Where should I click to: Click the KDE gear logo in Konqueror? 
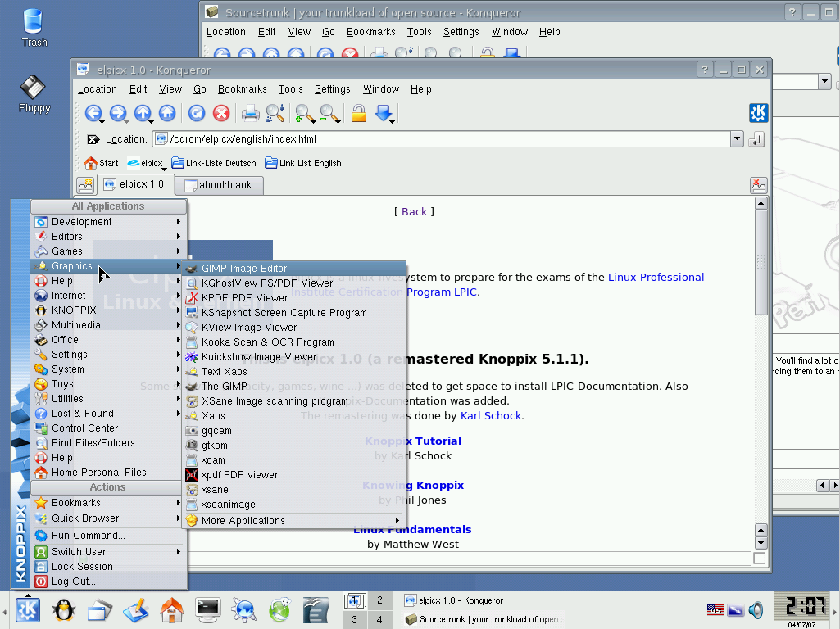(x=758, y=113)
